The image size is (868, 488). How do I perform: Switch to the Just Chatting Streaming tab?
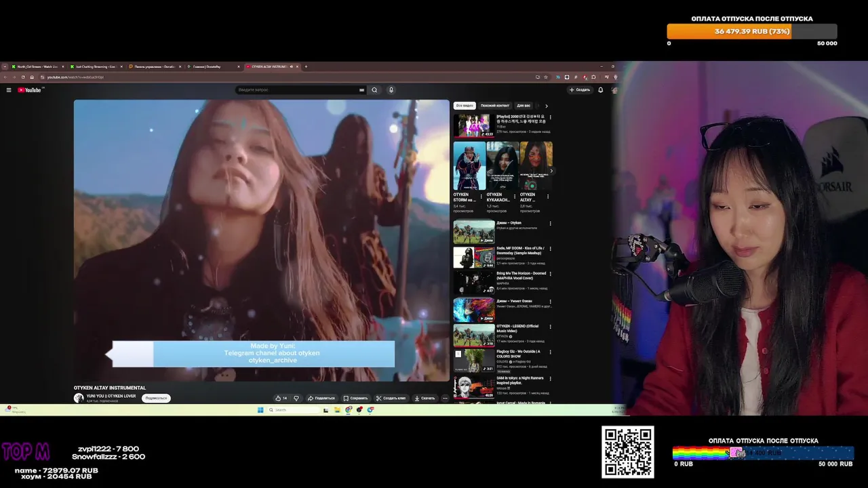point(96,66)
